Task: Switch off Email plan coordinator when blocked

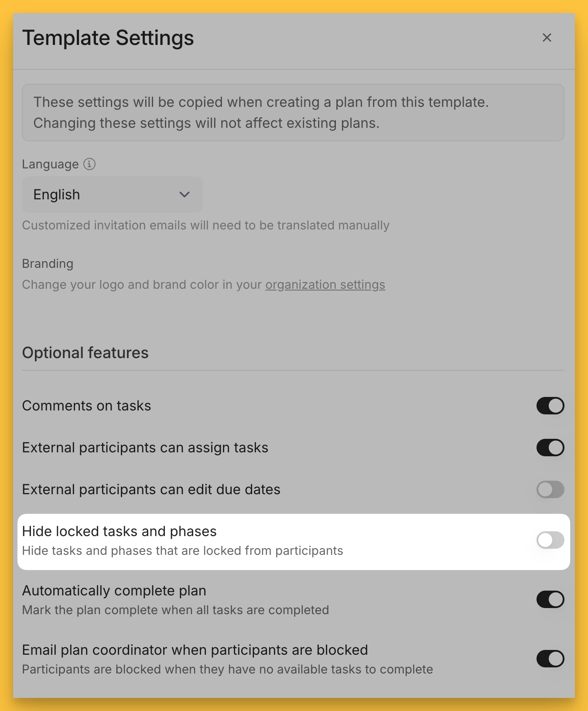Action: pyautogui.click(x=550, y=659)
